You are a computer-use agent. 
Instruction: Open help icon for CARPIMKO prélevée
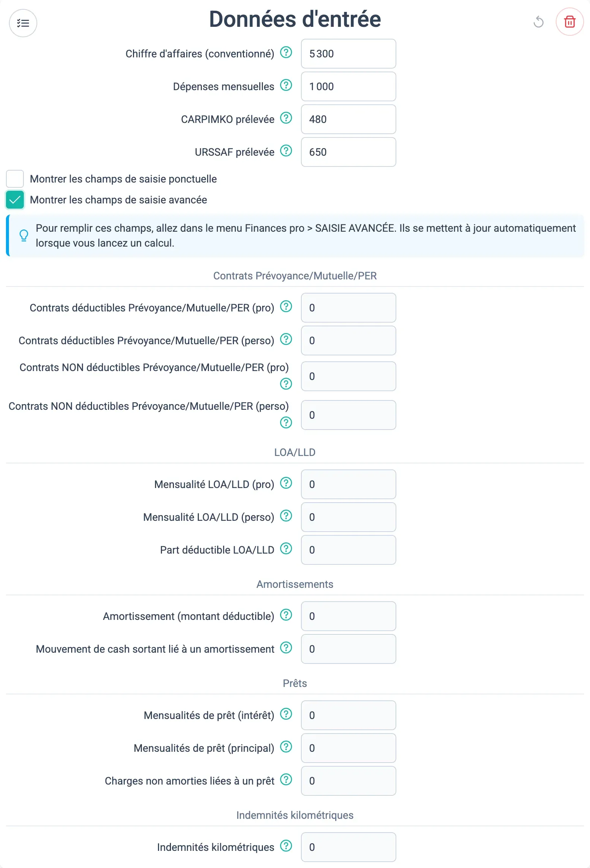pyautogui.click(x=286, y=118)
